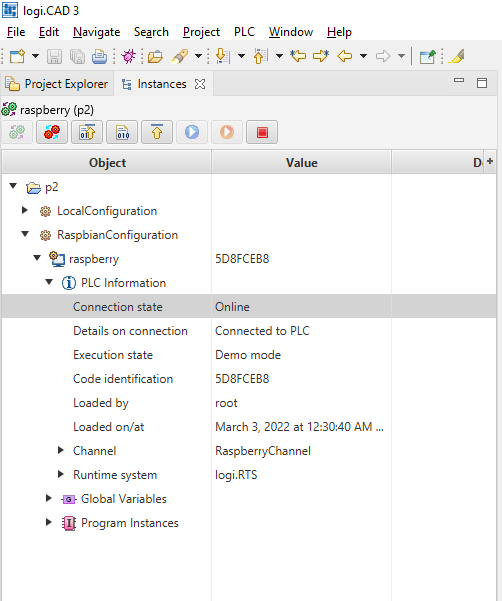Select the Execution state row
The width and height of the screenshot is (502, 601).
pyautogui.click(x=249, y=355)
